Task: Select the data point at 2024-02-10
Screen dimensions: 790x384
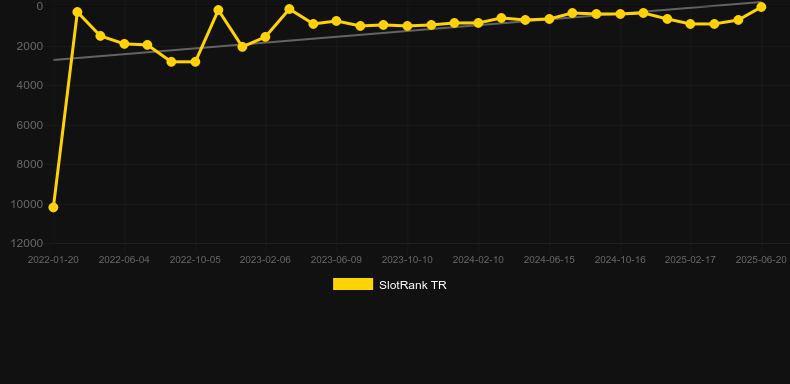Action: click(x=478, y=23)
